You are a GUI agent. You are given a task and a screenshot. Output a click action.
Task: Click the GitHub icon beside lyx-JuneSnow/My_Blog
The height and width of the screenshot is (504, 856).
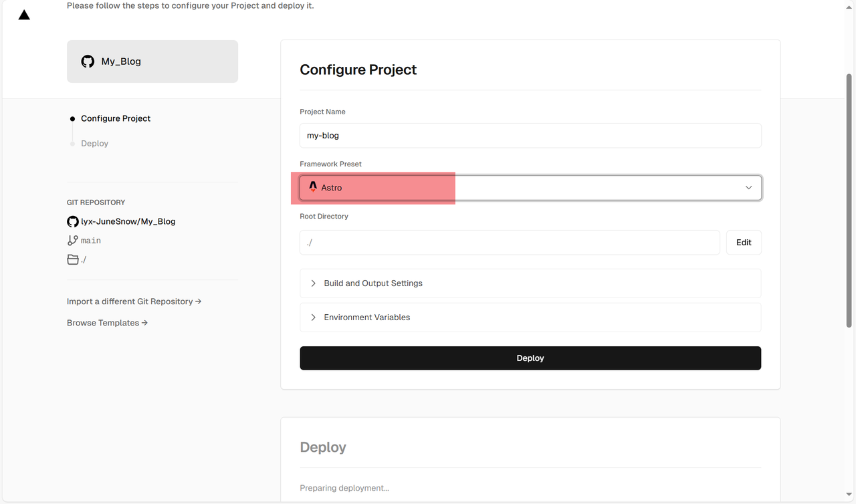73,221
